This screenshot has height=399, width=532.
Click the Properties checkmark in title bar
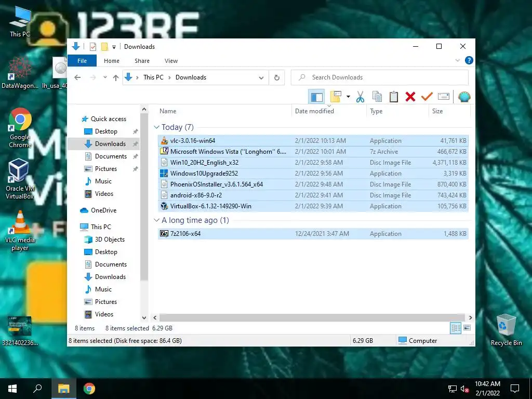pos(92,47)
